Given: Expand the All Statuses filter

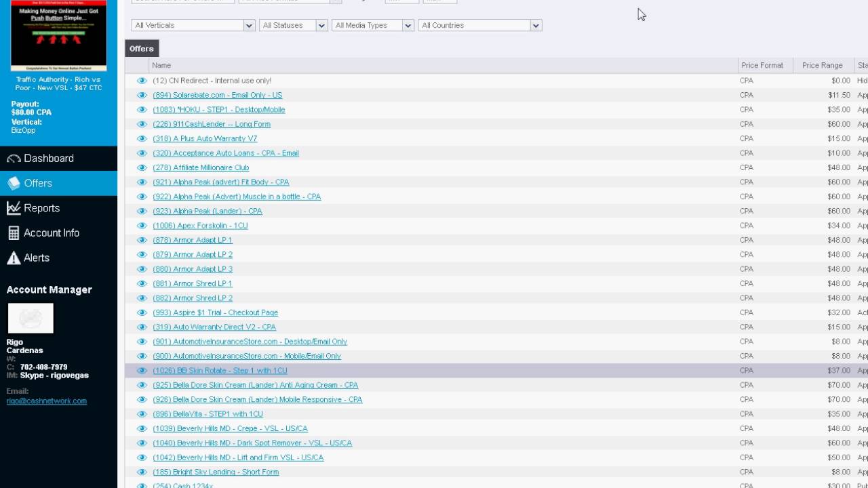Looking at the screenshot, I should [294, 25].
